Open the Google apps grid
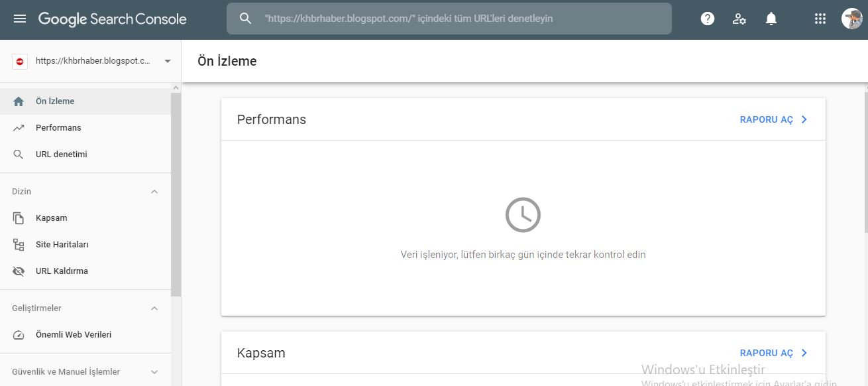868x386 pixels. click(x=820, y=19)
